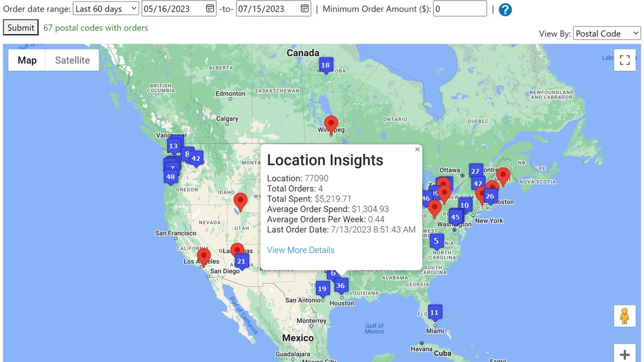This screenshot has height=362, width=644.
Task: Open the Last 60 days dropdown
Action: click(106, 8)
